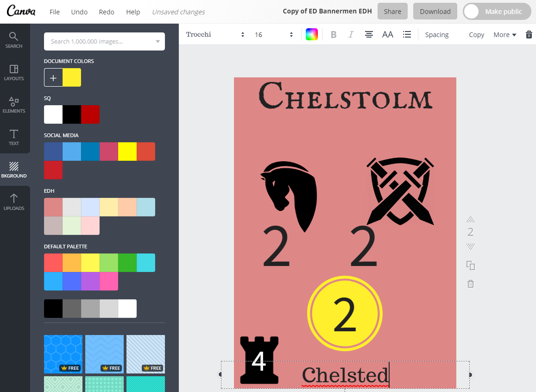Change text alignment with the align icon
The width and height of the screenshot is (536, 392).
coord(369,35)
